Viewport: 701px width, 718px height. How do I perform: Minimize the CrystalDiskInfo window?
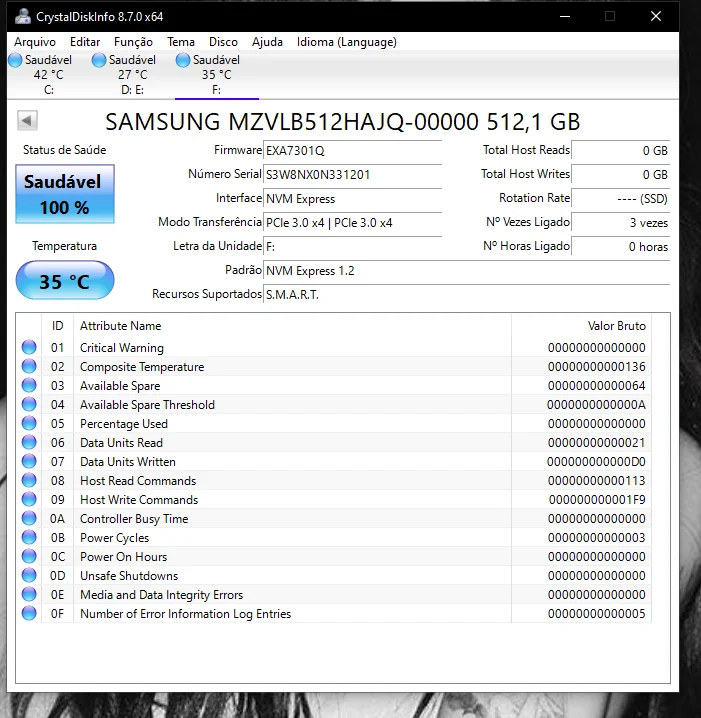(565, 16)
